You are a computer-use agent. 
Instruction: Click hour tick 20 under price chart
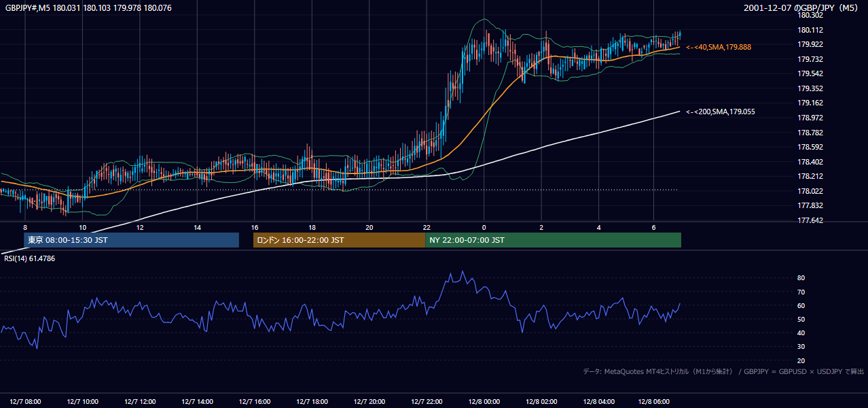pyautogui.click(x=369, y=227)
